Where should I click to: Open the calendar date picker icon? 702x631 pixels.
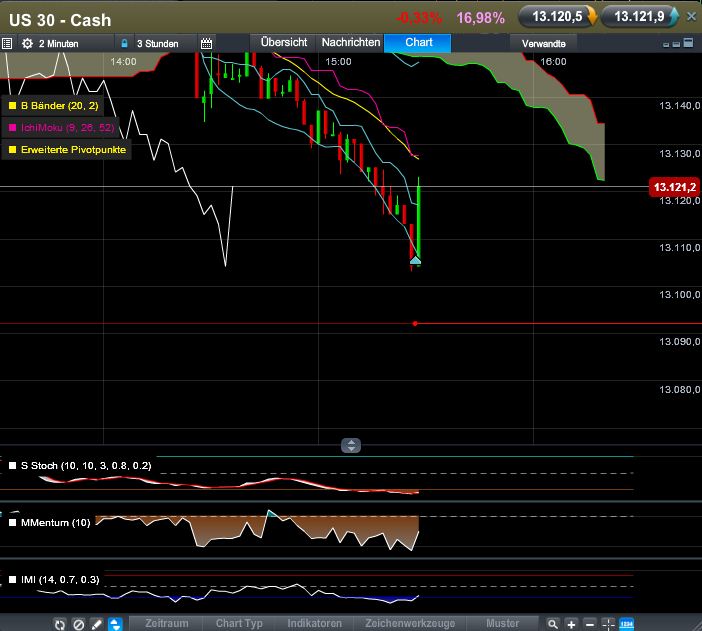pyautogui.click(x=206, y=43)
